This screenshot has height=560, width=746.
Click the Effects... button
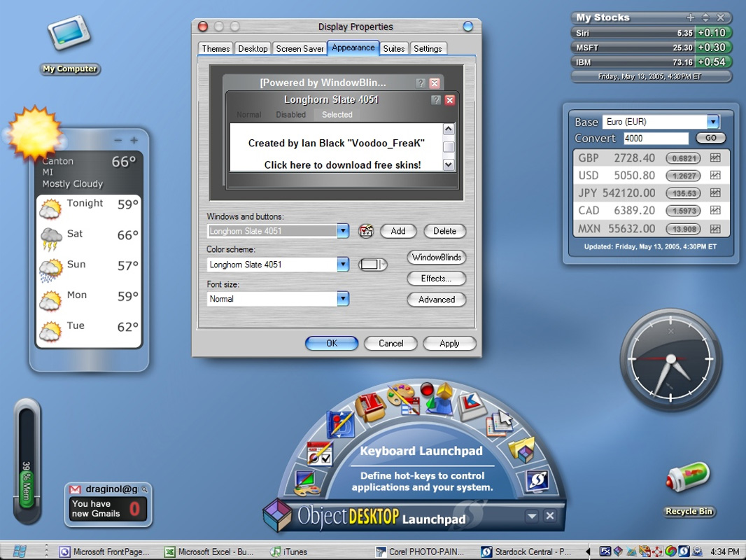tap(436, 279)
